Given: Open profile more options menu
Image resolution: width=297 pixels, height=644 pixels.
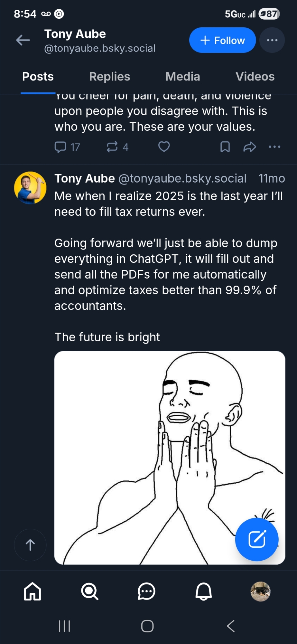Looking at the screenshot, I should click(272, 40).
